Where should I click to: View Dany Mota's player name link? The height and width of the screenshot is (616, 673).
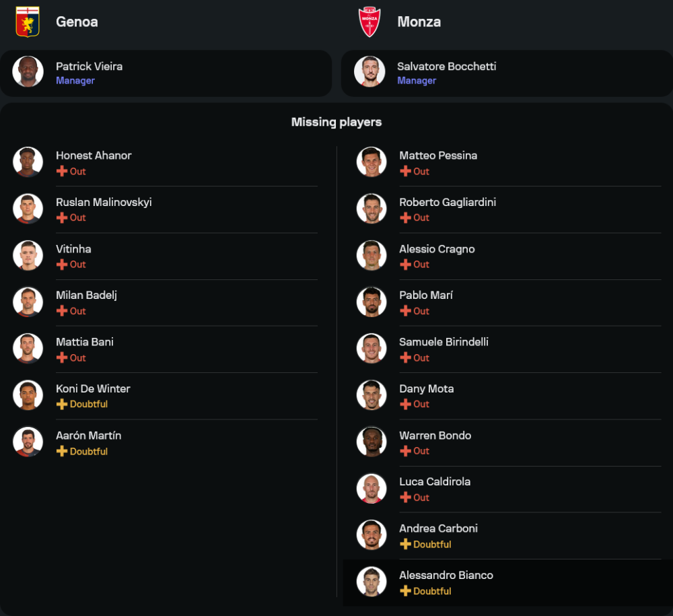(426, 389)
